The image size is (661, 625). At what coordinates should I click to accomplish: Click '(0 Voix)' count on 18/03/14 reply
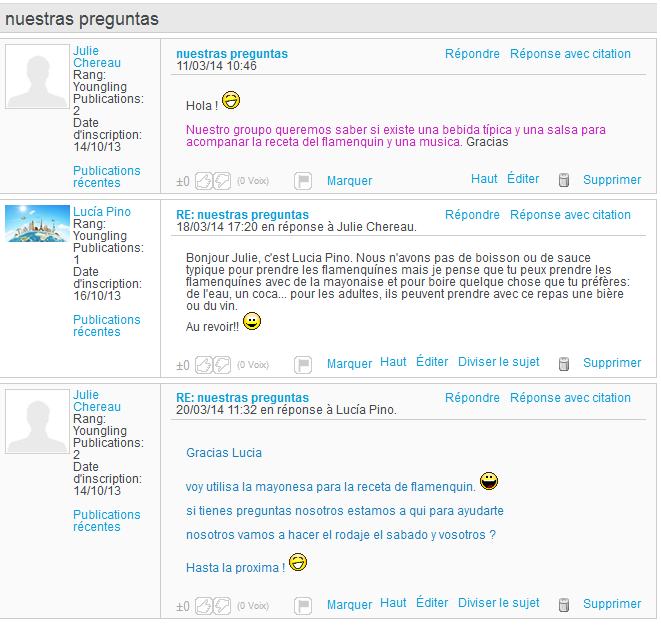pyautogui.click(x=253, y=365)
